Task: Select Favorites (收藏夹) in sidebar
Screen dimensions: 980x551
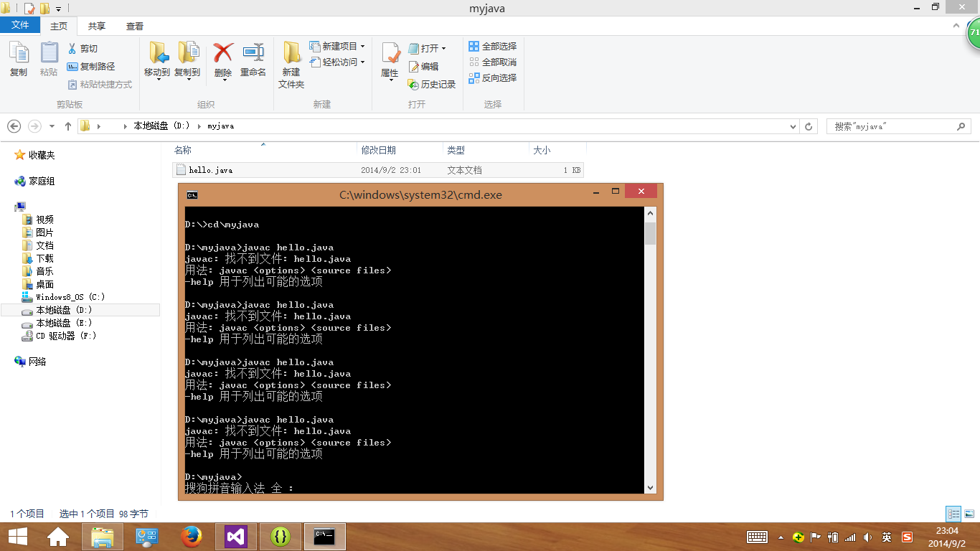Action: pyautogui.click(x=42, y=155)
